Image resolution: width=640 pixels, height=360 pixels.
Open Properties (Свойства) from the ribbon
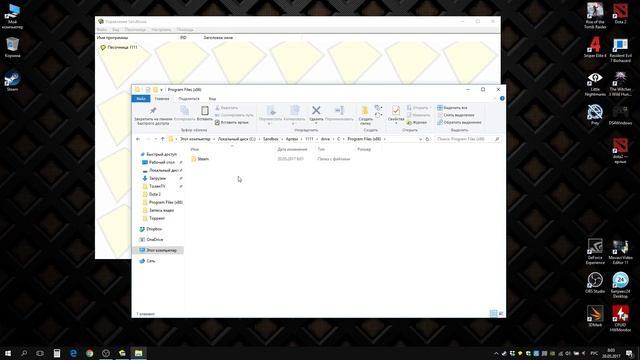396,113
